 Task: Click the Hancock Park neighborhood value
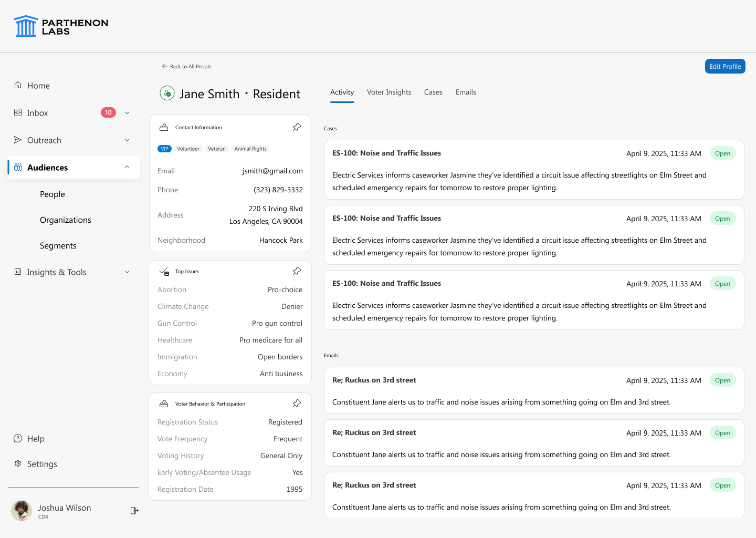[281, 240]
